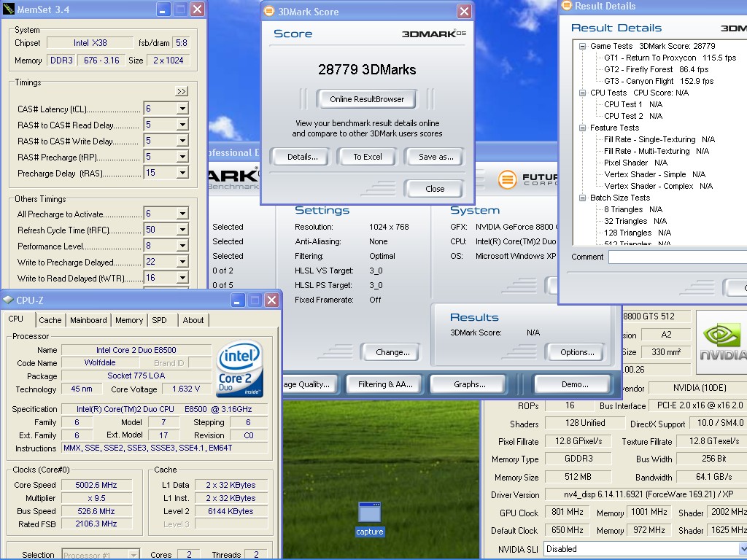This screenshot has height=560, width=747.
Task: Click the Bus Interface PCI-E 2.0 field
Action: pyautogui.click(x=700, y=405)
